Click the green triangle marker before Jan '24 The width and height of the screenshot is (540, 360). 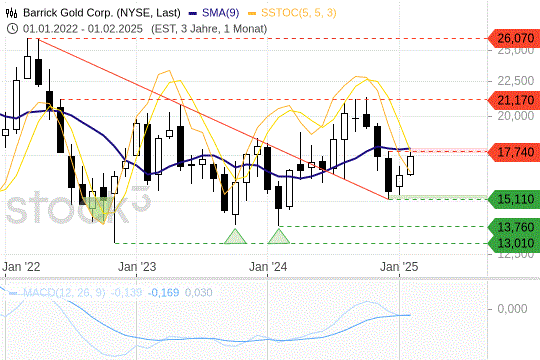click(235, 236)
